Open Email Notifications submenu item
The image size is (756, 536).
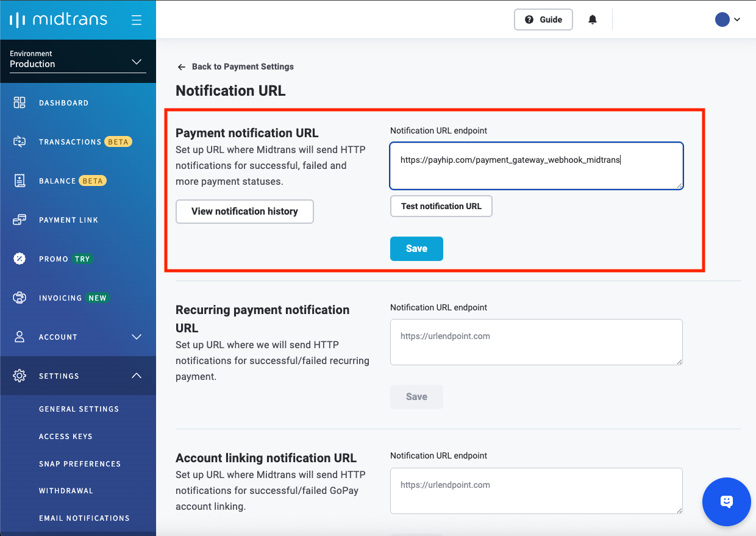coord(84,518)
